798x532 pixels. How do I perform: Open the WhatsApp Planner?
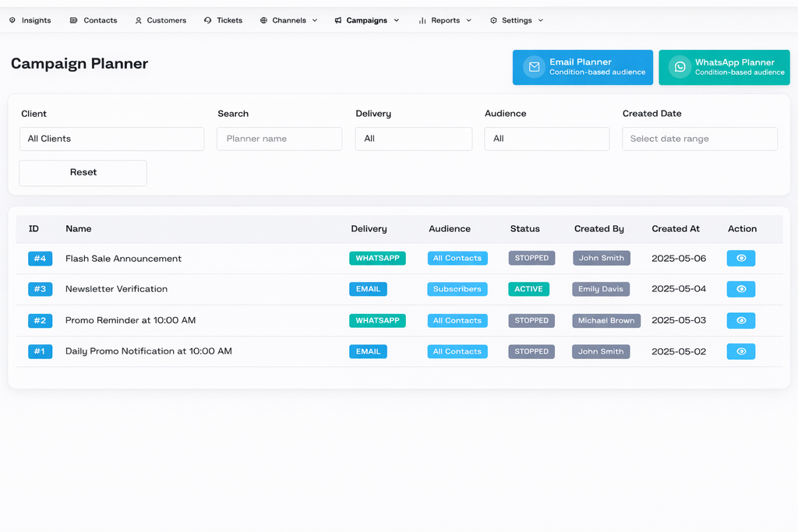pyautogui.click(x=724, y=67)
